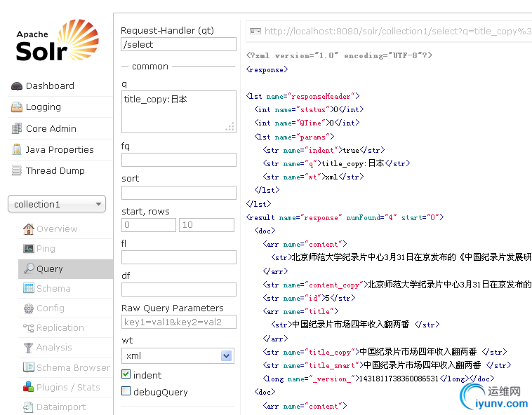The width and height of the screenshot is (532, 415).
Task: Select Overview for collection1
Action: pos(57,229)
